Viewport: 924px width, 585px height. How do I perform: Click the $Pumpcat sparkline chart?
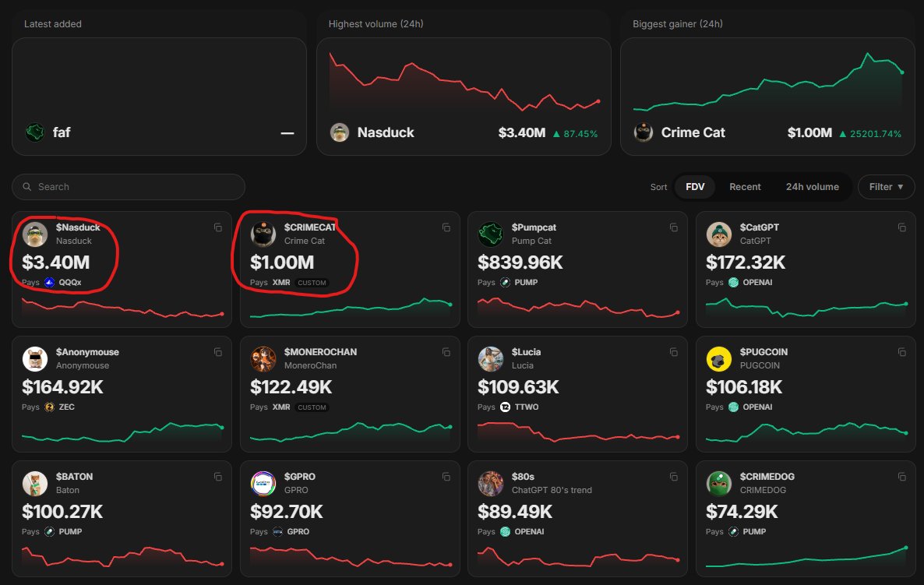coord(578,308)
